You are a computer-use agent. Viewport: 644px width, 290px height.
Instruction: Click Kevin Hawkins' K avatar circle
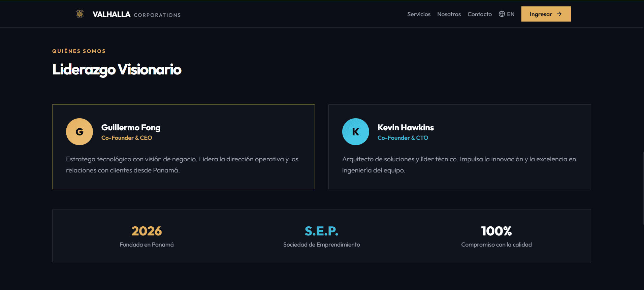[x=356, y=132]
